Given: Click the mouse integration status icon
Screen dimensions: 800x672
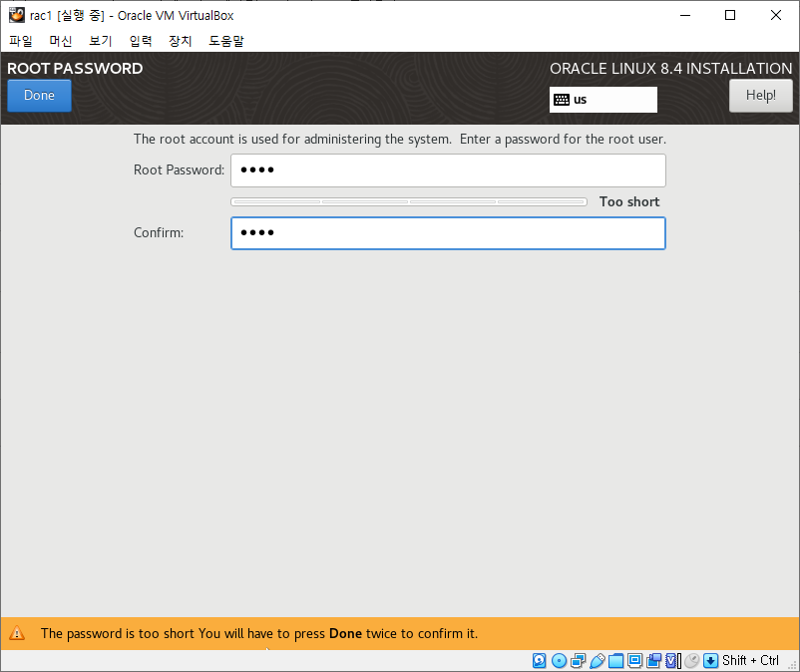Looking at the screenshot, I should (692, 661).
